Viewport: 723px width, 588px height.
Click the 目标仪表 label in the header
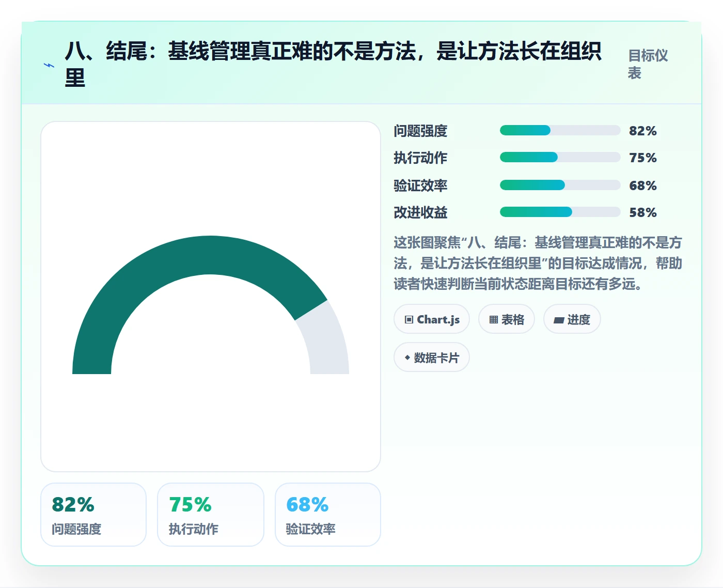pyautogui.click(x=648, y=64)
